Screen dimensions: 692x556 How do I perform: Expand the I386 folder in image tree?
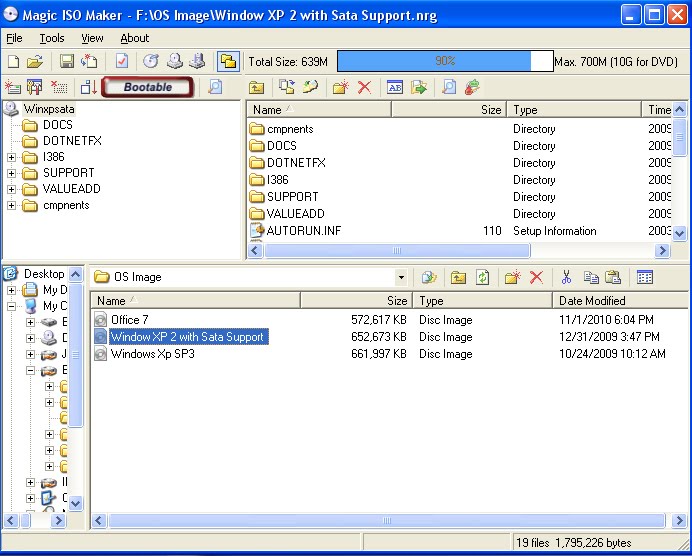(x=11, y=157)
